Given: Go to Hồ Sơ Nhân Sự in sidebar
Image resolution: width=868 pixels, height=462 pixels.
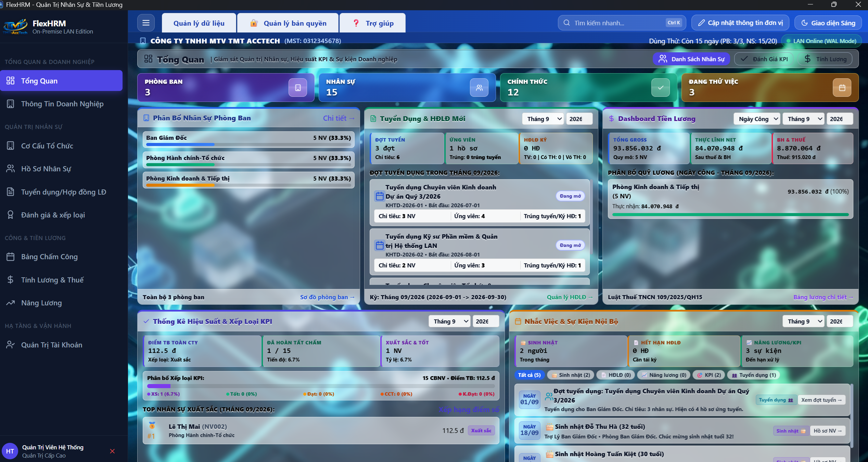Looking at the screenshot, I should (61, 169).
